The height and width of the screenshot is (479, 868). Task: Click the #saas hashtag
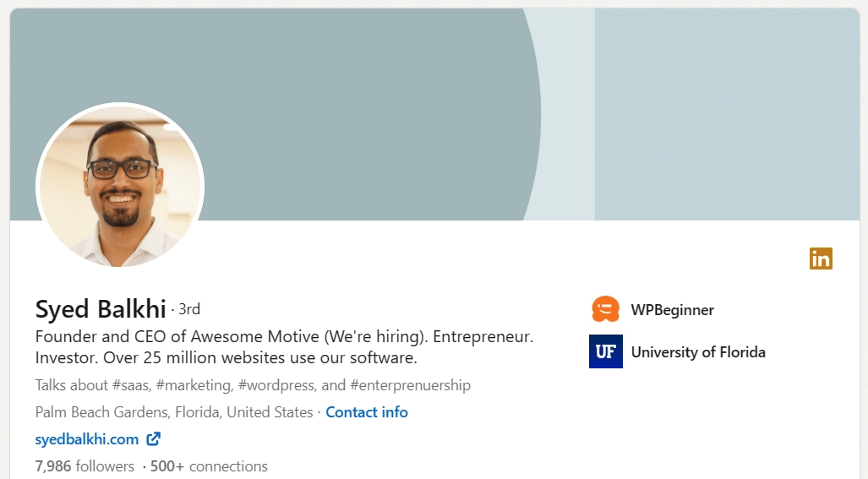pos(131,385)
